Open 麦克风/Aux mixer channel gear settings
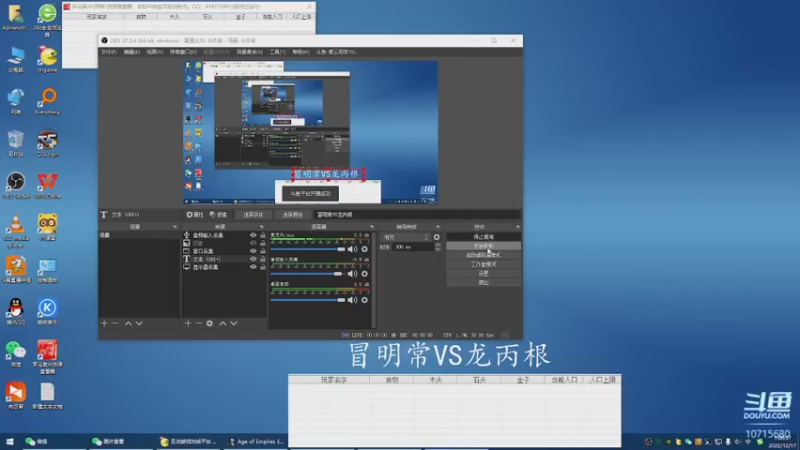 coord(364,249)
